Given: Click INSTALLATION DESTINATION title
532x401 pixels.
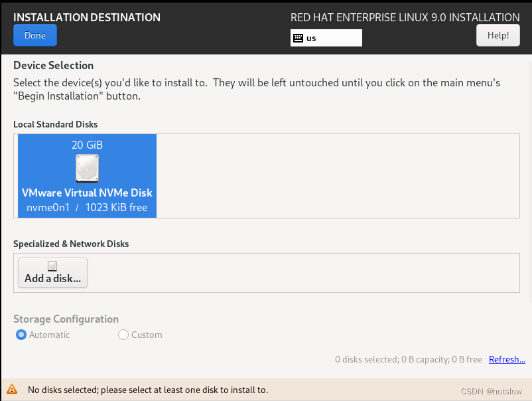Looking at the screenshot, I should pyautogui.click(x=87, y=17).
